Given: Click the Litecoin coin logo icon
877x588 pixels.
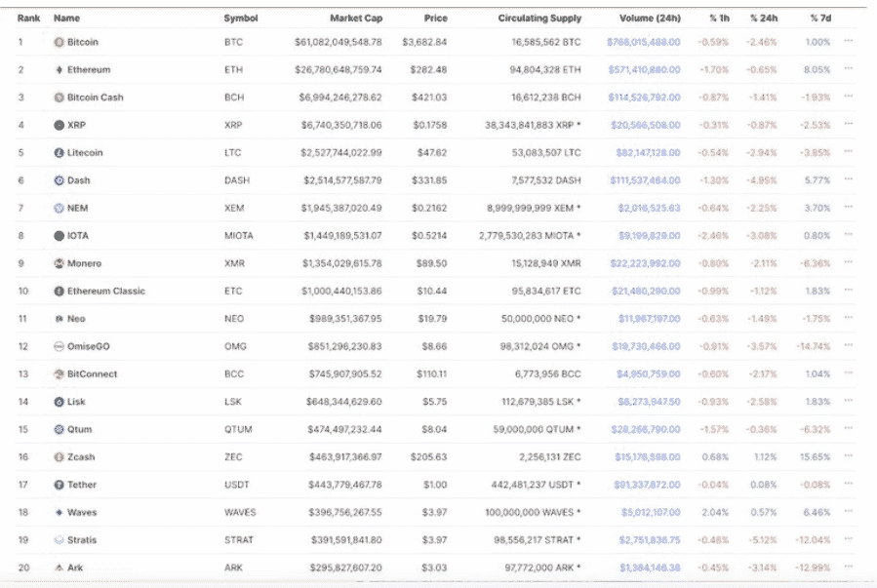Looking at the screenshot, I should (59, 153).
